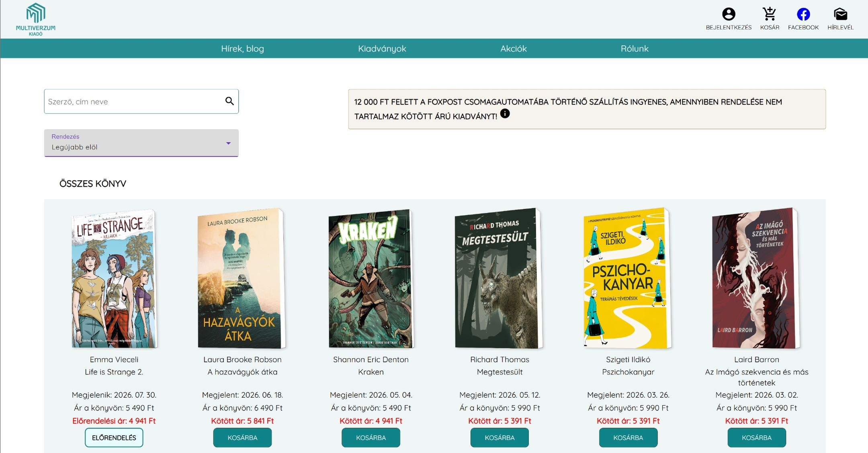Add A hazavágyók átka to cart

242,437
